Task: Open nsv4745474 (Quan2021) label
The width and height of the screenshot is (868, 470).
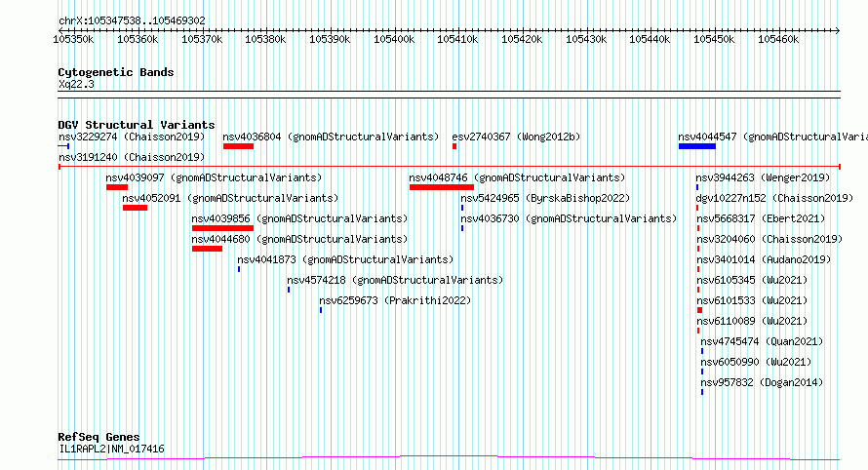Action: click(762, 341)
